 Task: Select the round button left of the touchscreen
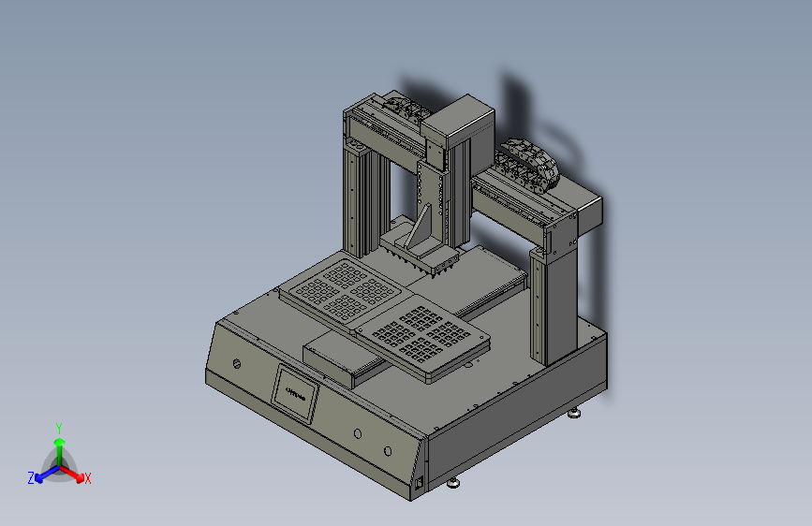[237, 364]
